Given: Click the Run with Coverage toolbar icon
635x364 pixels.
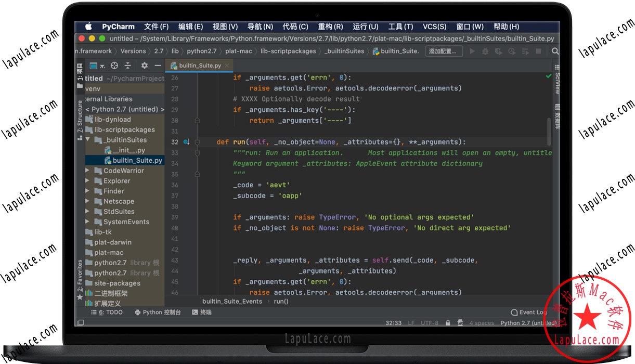Looking at the screenshot, I should 499,51.
